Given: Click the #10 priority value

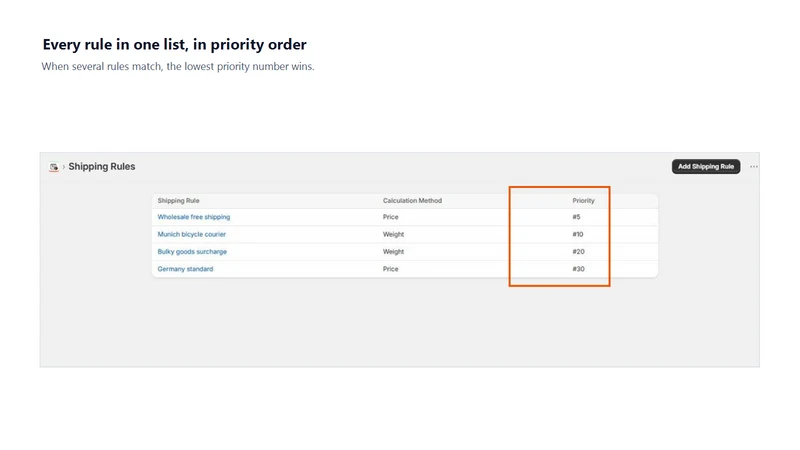Looking at the screenshot, I should pyautogui.click(x=578, y=234).
